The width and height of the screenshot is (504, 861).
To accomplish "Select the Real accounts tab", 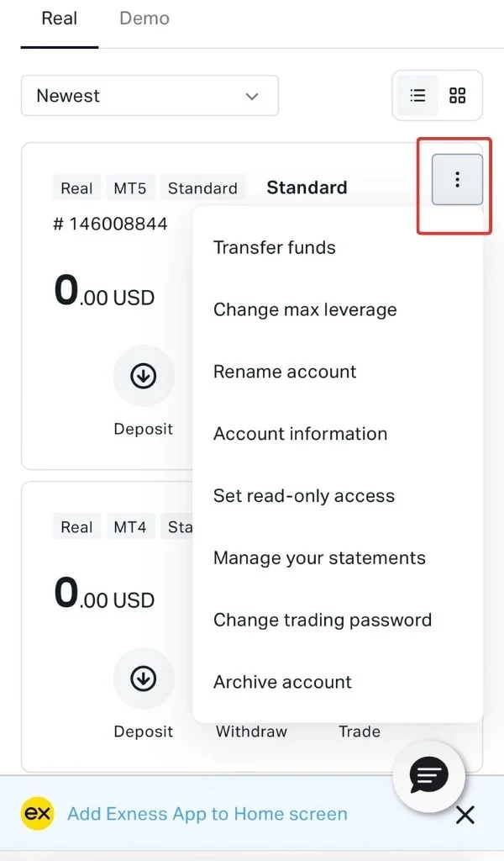I will pyautogui.click(x=58, y=18).
